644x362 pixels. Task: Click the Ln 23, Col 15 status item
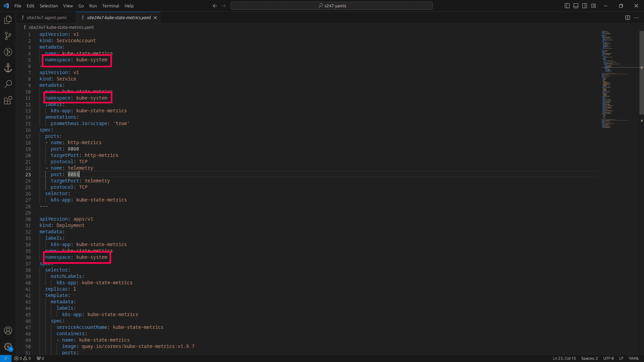click(x=564, y=358)
